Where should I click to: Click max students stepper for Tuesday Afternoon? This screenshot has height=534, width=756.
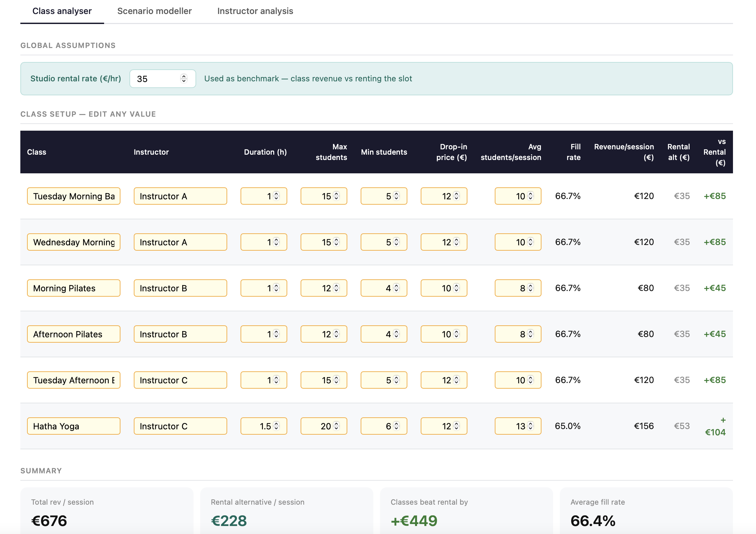point(336,380)
